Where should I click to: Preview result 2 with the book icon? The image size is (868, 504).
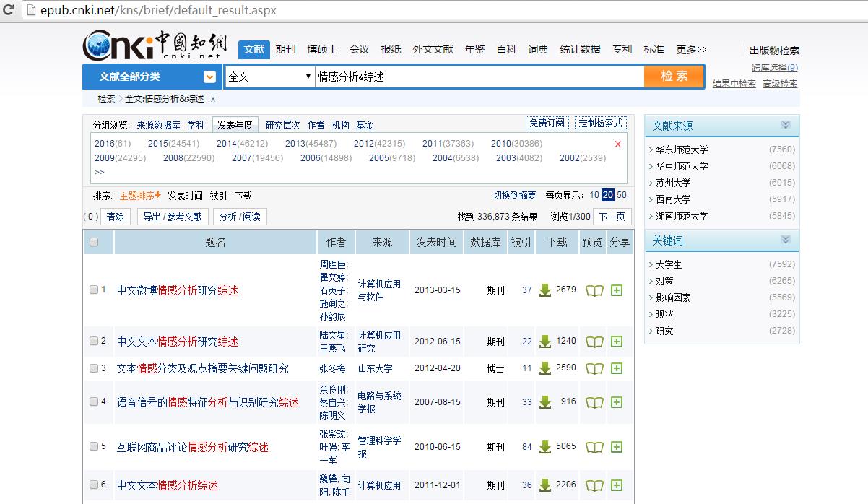point(594,342)
